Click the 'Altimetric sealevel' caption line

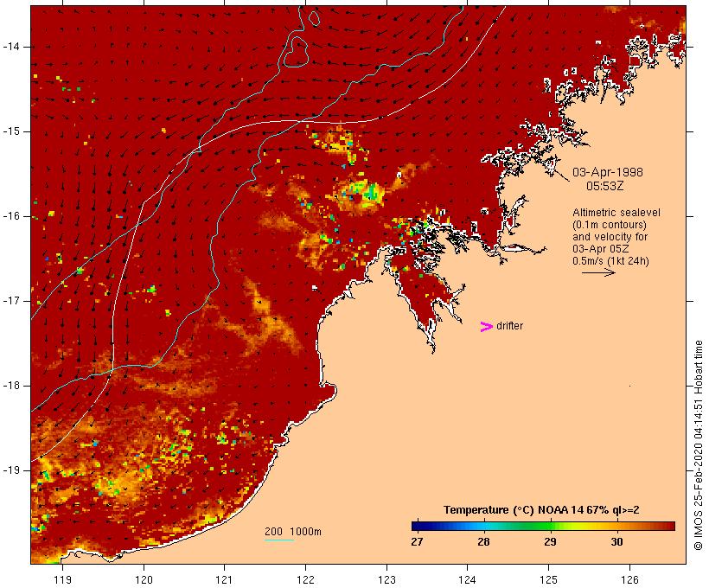[616, 213]
